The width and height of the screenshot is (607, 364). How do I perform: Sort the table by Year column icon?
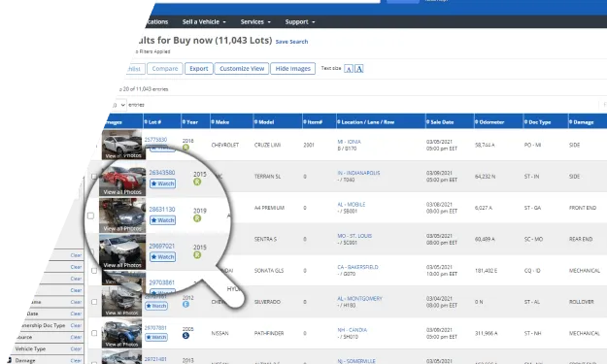[x=184, y=122]
